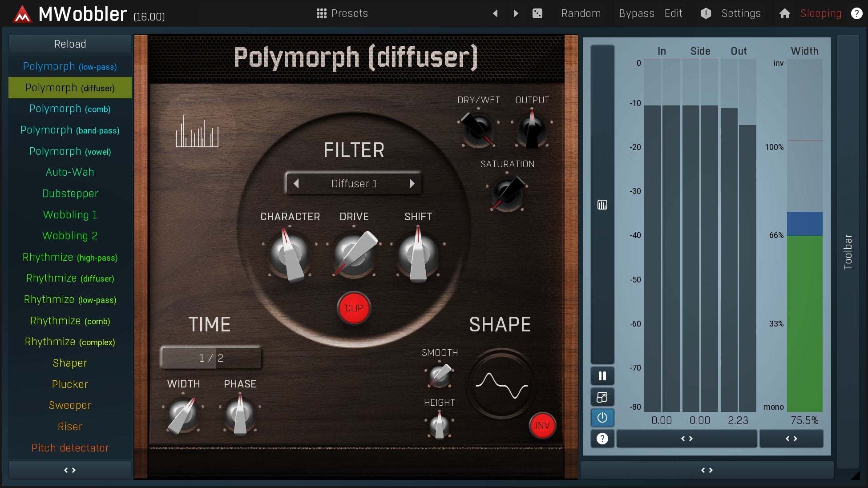Advance filter type with Diffuser 1 right arrow
The image size is (868, 488).
click(x=412, y=183)
